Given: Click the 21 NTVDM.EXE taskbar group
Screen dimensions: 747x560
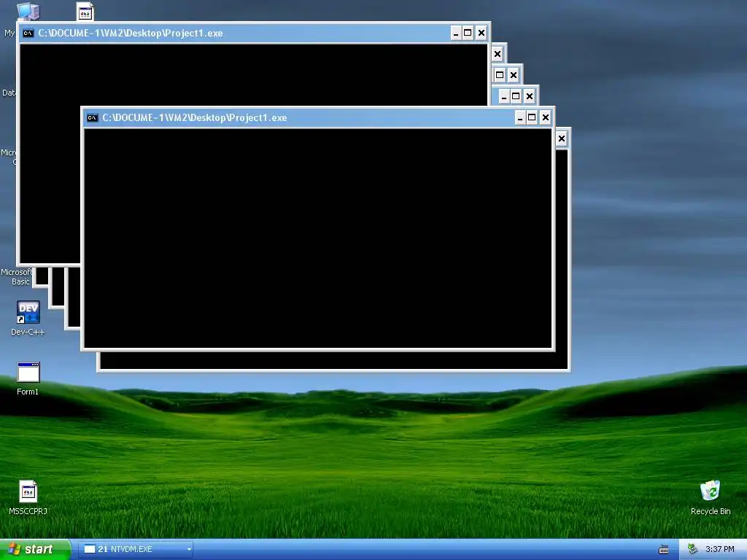Looking at the screenshot, I should point(136,549).
